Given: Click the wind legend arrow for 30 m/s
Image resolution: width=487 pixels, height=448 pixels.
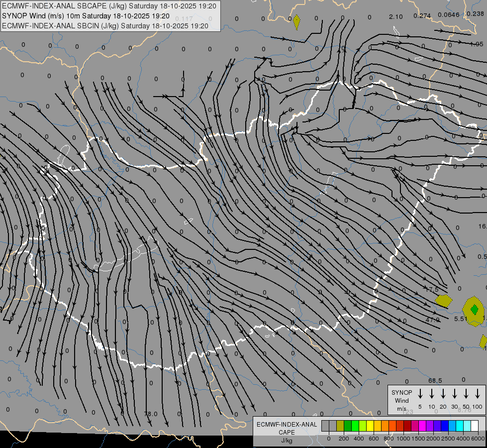Looking at the screenshot, I should pyautogui.click(x=455, y=394).
